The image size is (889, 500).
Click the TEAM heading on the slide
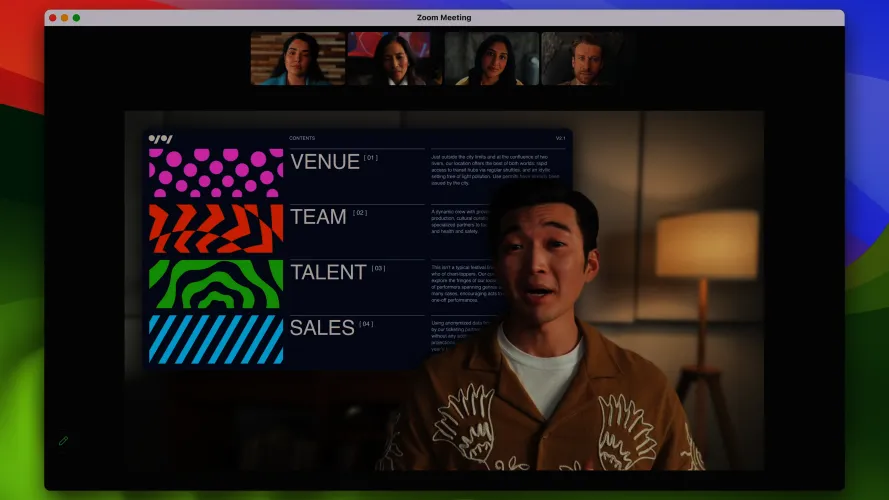click(x=318, y=217)
